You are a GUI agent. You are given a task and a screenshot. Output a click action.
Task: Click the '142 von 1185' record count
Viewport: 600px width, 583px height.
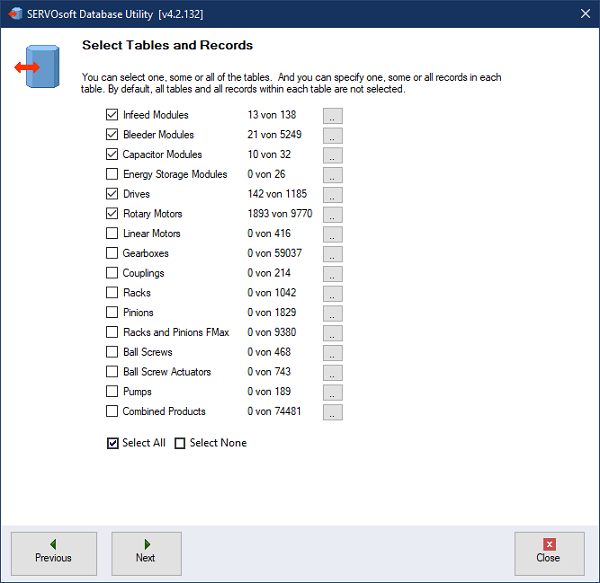tap(277, 194)
